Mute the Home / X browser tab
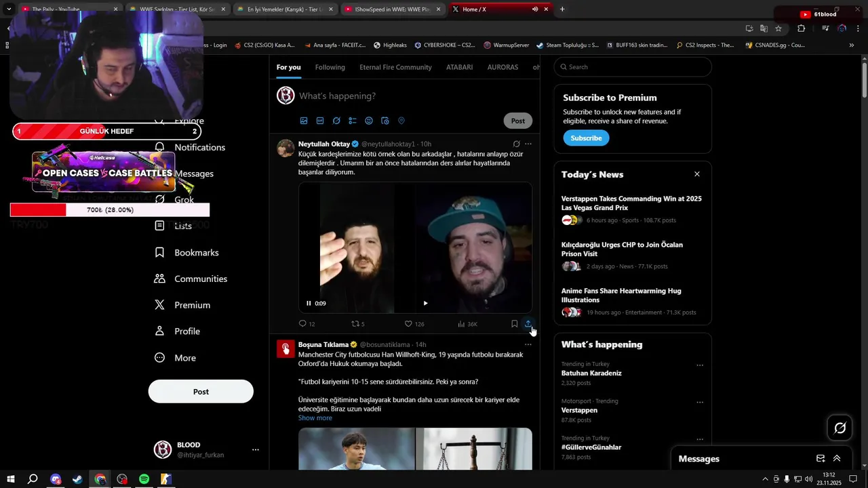This screenshot has height=488, width=868. (x=535, y=9)
